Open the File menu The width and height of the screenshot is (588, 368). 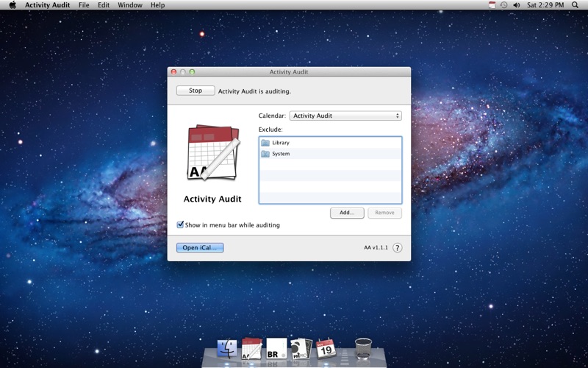click(84, 5)
